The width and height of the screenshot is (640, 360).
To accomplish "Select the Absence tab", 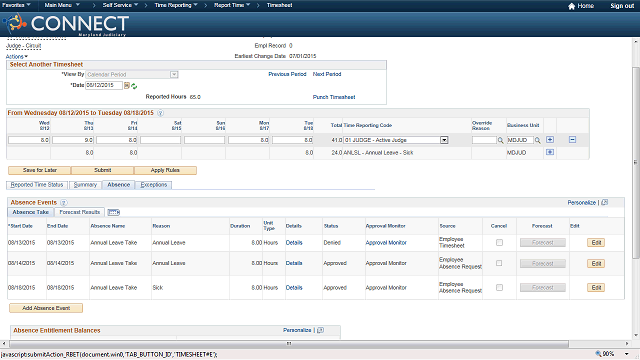I will 118,185.
